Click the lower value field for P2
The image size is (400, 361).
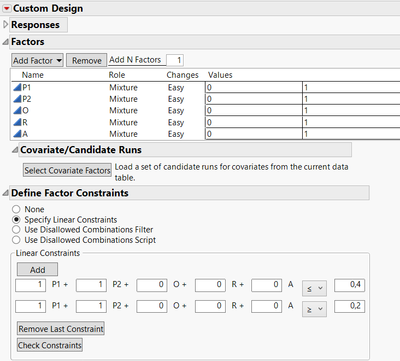click(254, 99)
